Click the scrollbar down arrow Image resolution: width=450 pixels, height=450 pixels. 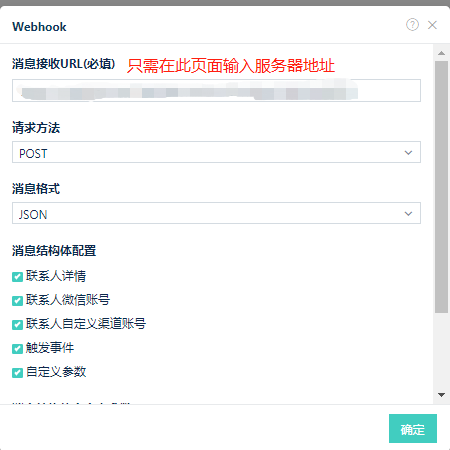click(442, 395)
